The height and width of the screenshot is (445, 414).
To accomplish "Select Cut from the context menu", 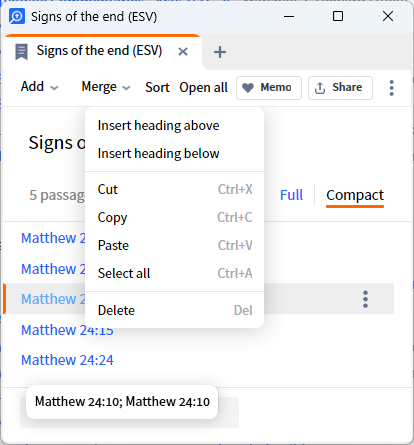I will coord(174,189).
